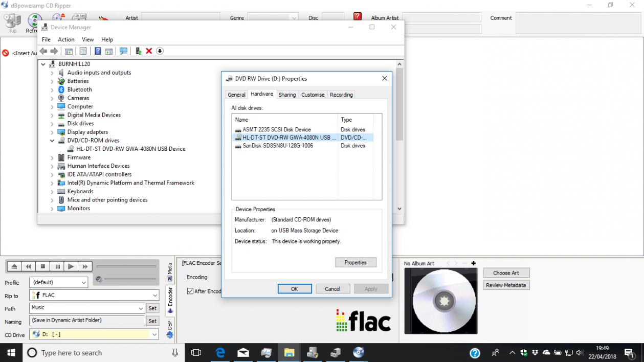Click scan for hardware changes monitor icon

[x=123, y=51]
